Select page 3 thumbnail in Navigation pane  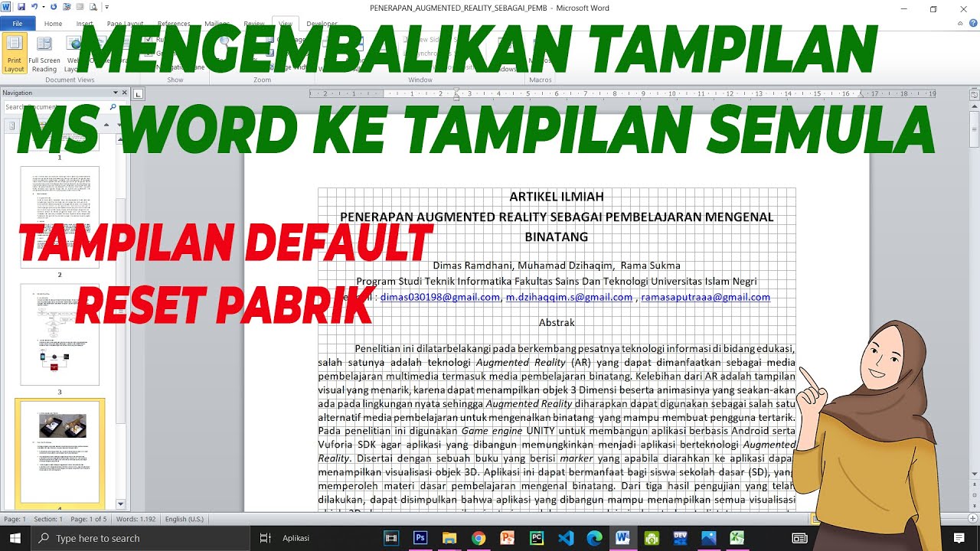pos(60,334)
